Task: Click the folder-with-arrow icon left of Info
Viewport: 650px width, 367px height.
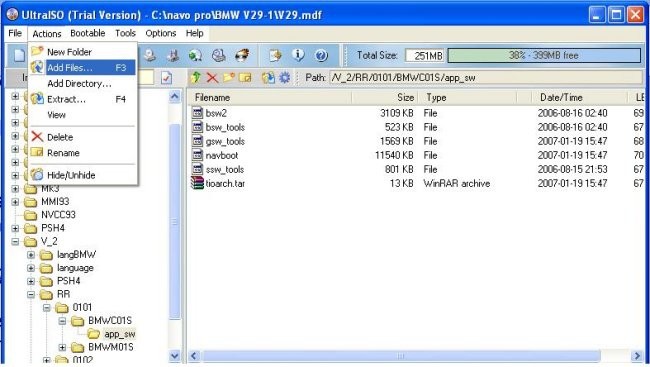Action: [x=275, y=55]
